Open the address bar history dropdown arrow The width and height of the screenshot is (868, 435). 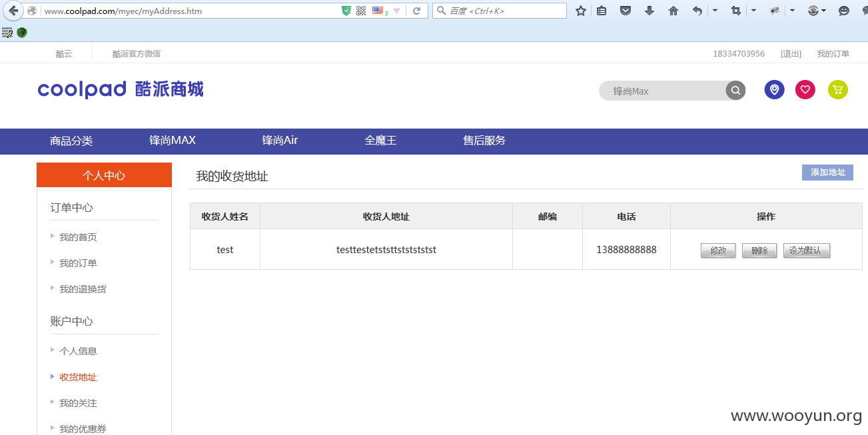[397, 11]
